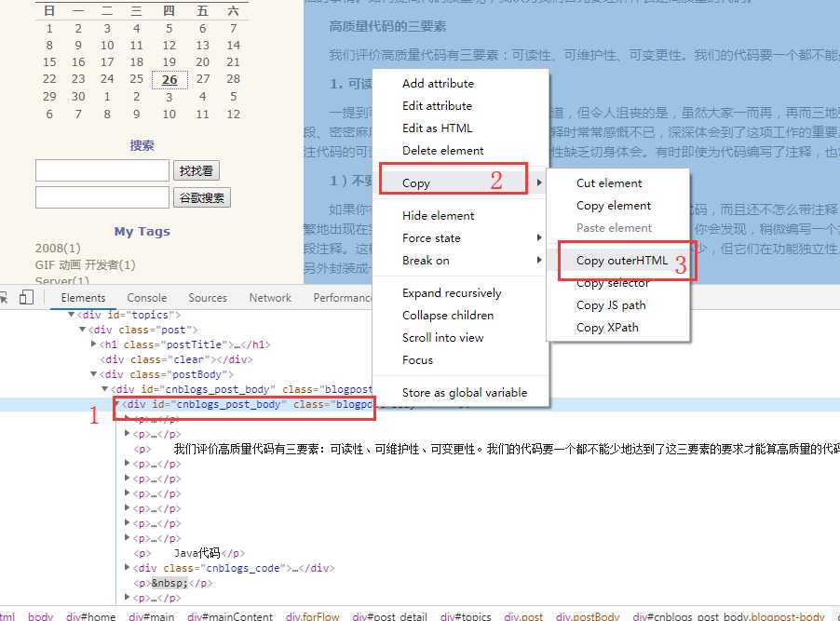The image size is (840, 621).
Task: Click breadcrumb div.forFlow
Action: pyautogui.click(x=312, y=616)
